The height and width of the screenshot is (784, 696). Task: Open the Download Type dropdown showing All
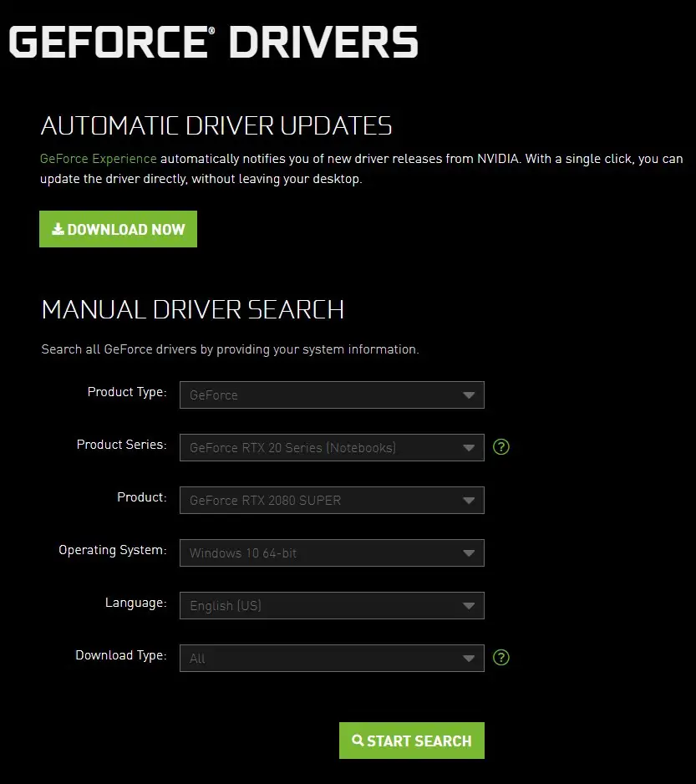pyautogui.click(x=332, y=658)
